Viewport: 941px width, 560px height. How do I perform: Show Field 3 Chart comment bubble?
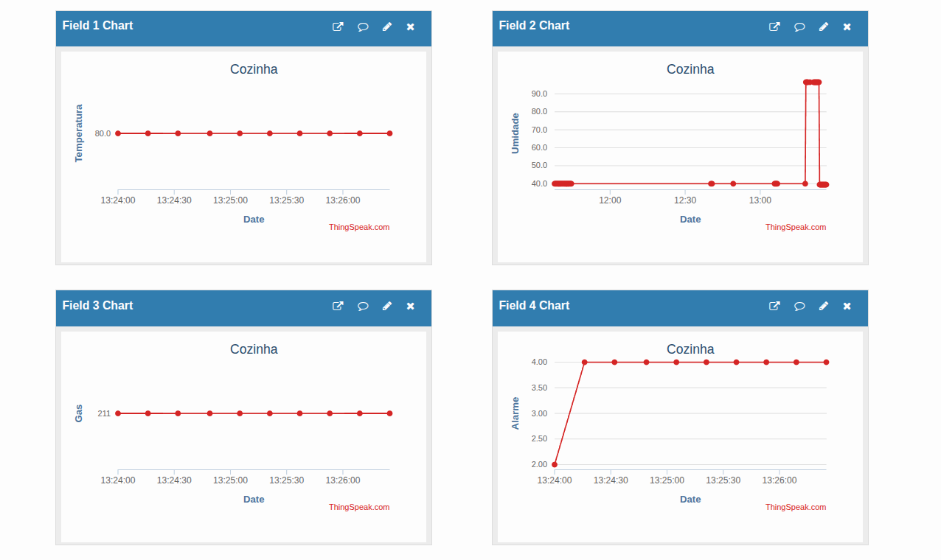tap(363, 307)
